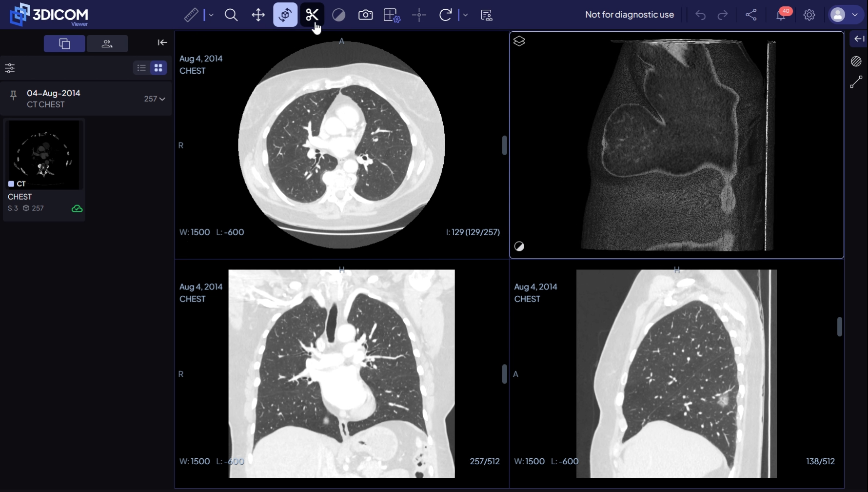Expand the rotate tool dropdown arrow
The height and width of the screenshot is (492, 868).
point(465,15)
